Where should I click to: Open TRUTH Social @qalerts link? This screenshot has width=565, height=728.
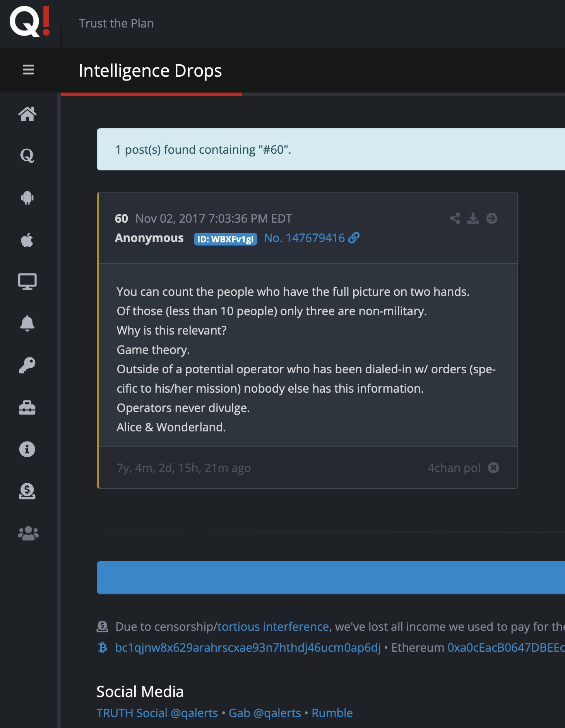[x=157, y=713]
